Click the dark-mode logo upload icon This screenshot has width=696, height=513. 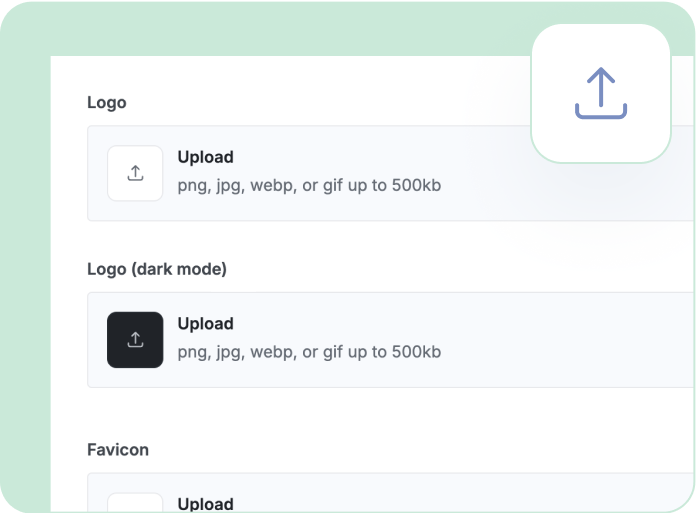click(x=135, y=340)
